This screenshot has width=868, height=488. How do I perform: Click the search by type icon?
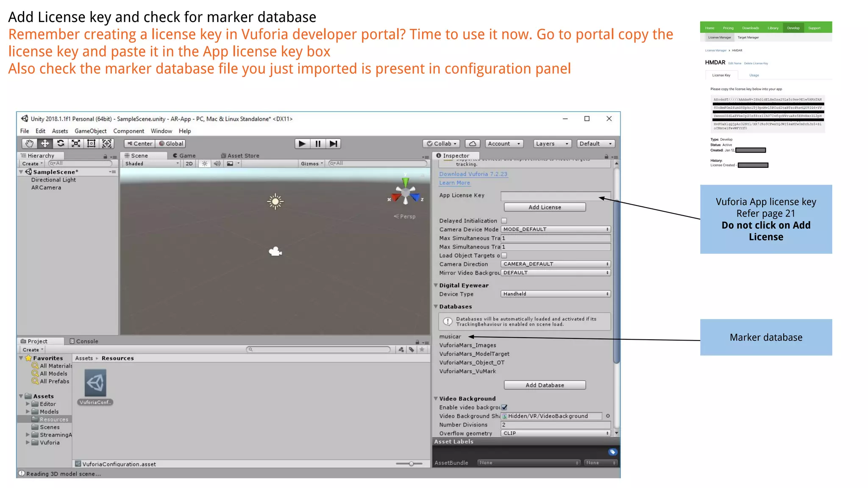[401, 349]
